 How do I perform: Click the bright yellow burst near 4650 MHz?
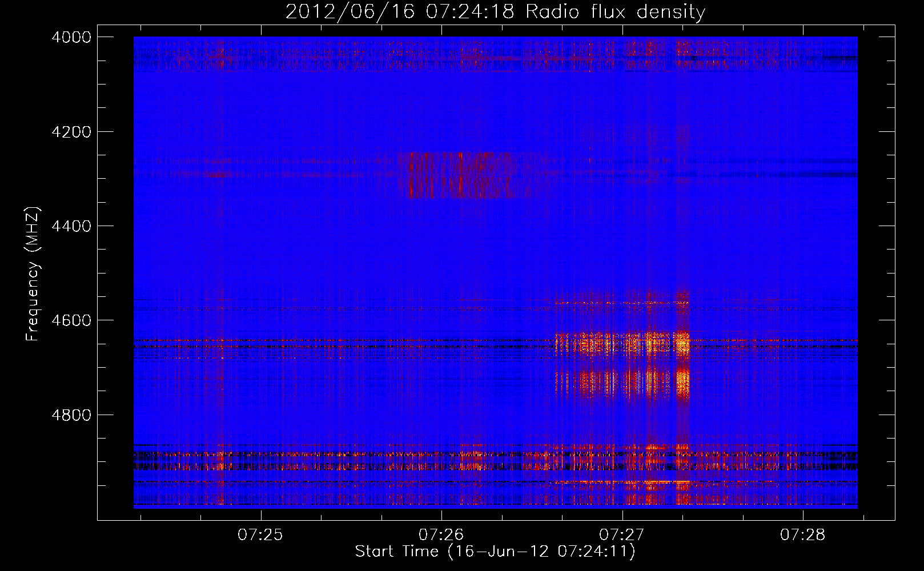click(622, 343)
